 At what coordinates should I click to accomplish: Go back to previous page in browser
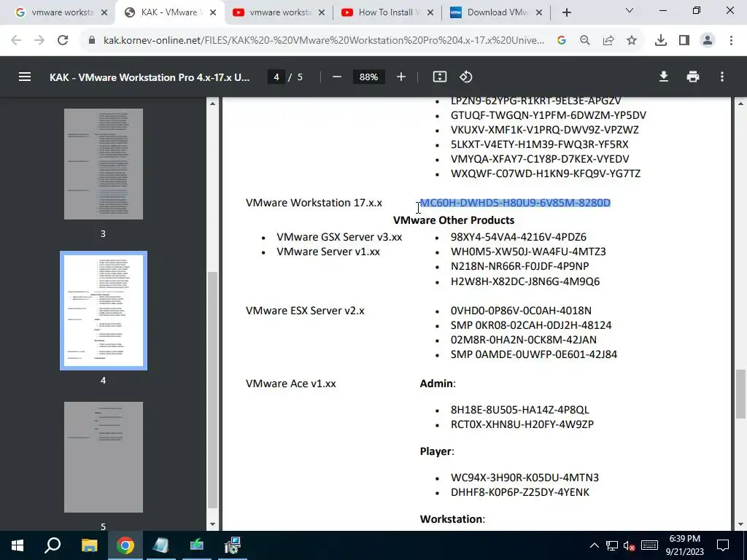(16, 41)
